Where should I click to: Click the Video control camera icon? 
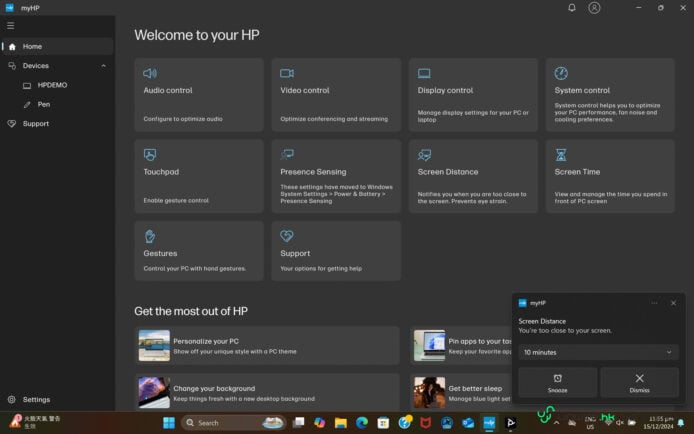[x=287, y=73]
